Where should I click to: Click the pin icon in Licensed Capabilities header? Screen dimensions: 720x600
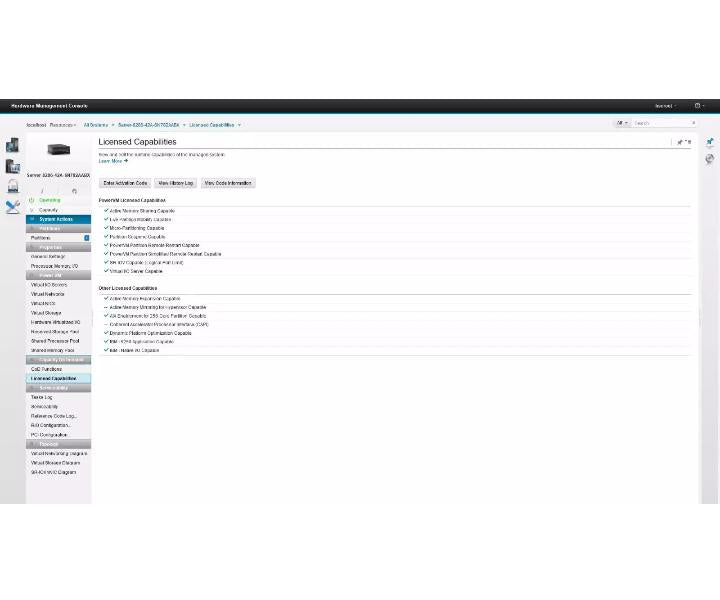pos(680,142)
